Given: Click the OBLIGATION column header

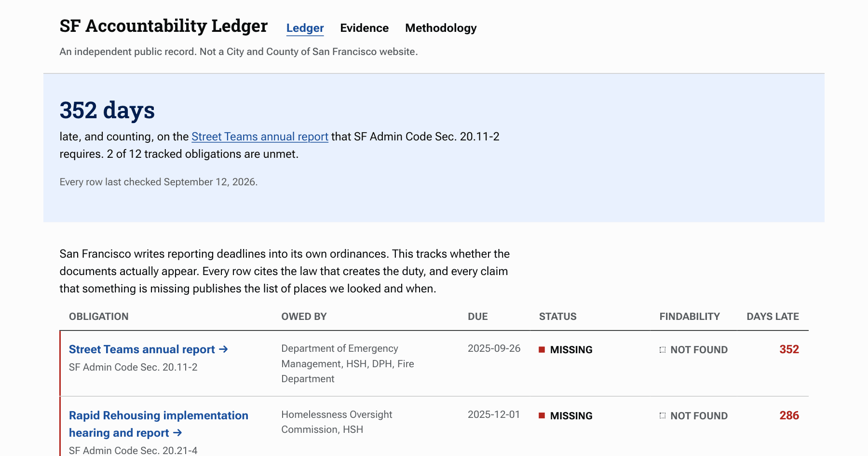Looking at the screenshot, I should (x=99, y=317).
